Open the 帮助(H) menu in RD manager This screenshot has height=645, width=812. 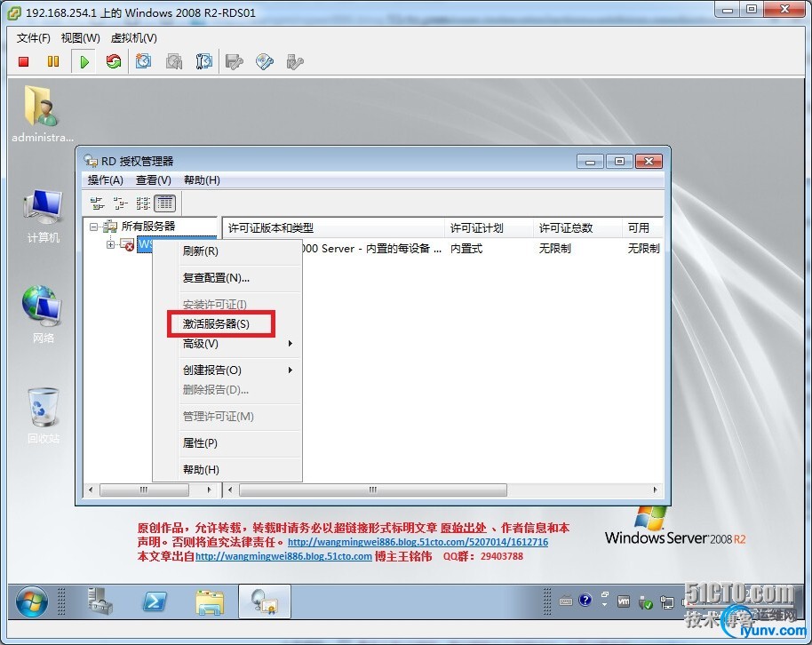pos(202,179)
